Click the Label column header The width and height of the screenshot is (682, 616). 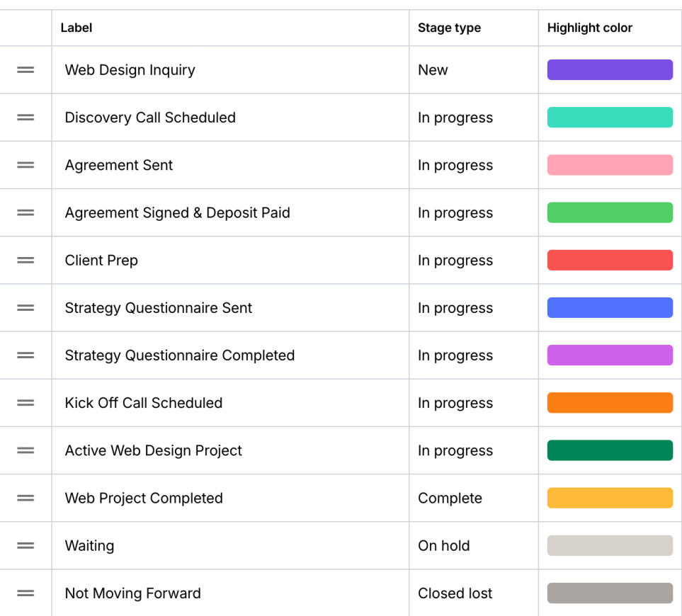pos(76,28)
